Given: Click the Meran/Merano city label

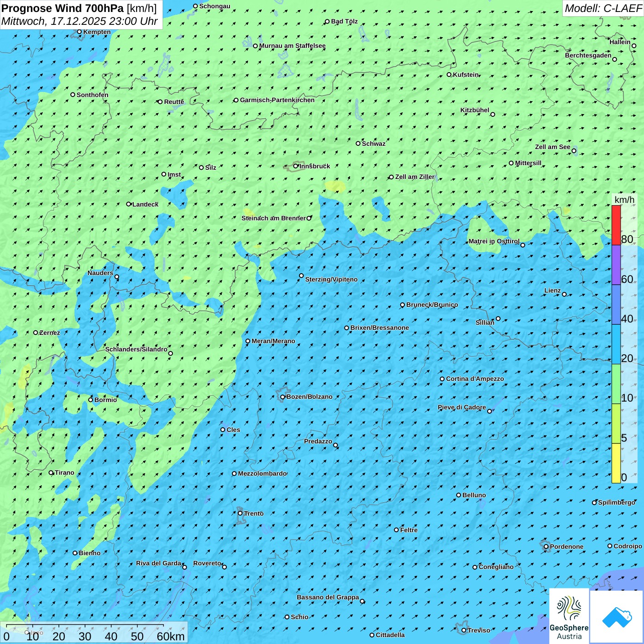Looking at the screenshot, I should 273,341.
